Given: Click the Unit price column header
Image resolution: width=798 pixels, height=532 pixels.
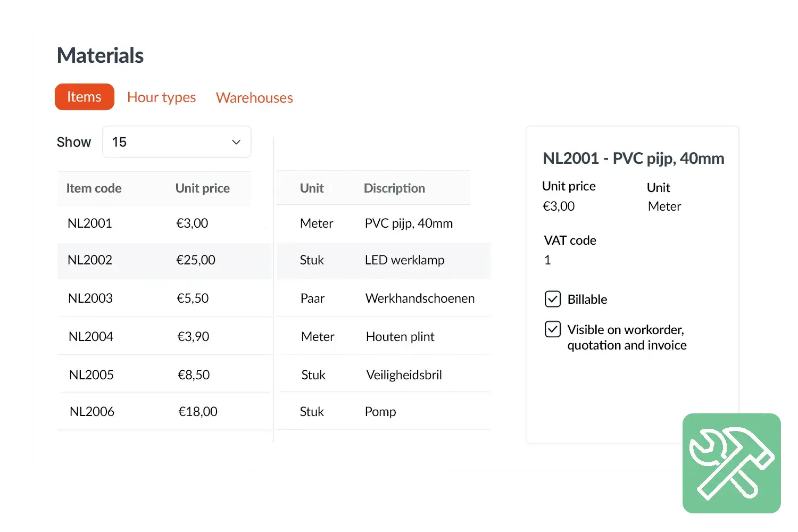Looking at the screenshot, I should (202, 188).
